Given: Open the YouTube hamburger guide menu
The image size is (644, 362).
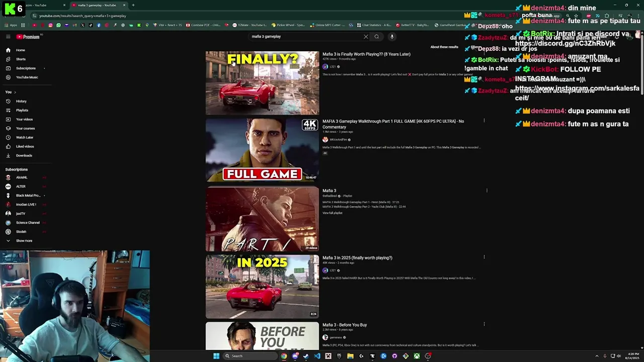Looking at the screenshot, I should pos(8,37).
